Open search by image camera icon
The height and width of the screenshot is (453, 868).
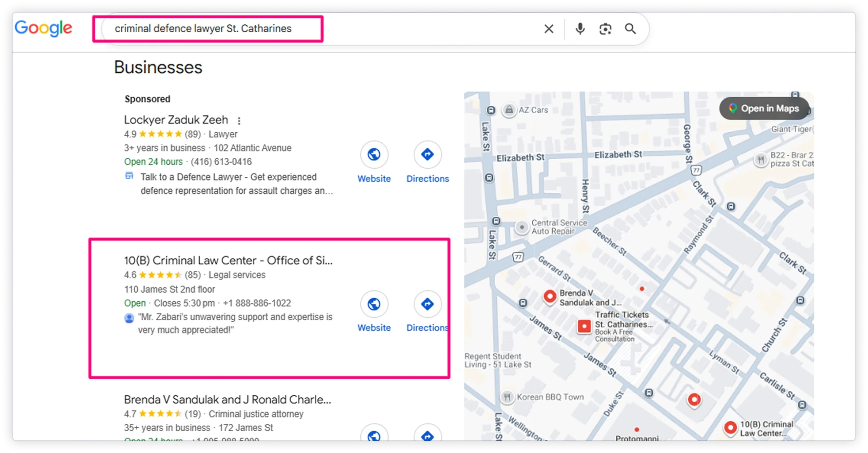(605, 29)
